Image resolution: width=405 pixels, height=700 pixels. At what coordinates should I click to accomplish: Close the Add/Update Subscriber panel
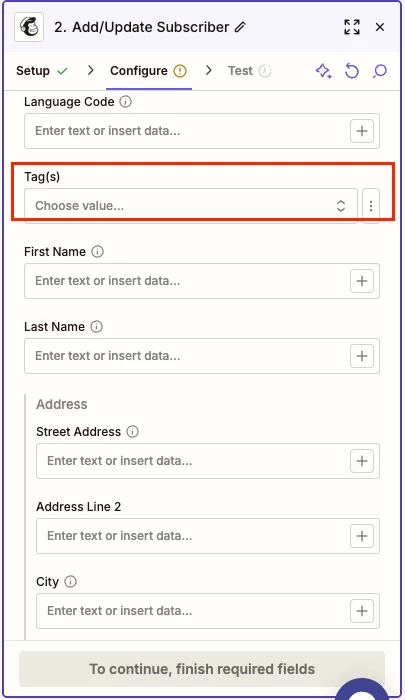380,27
